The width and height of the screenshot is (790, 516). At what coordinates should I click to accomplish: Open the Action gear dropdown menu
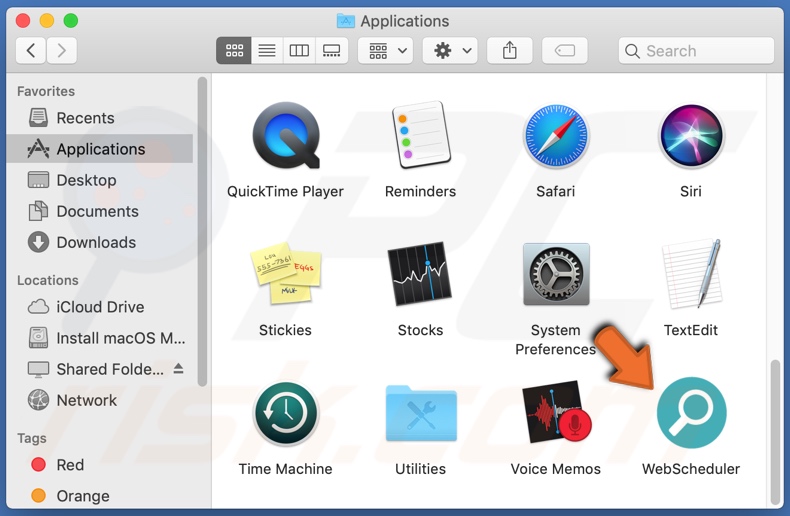tap(452, 50)
